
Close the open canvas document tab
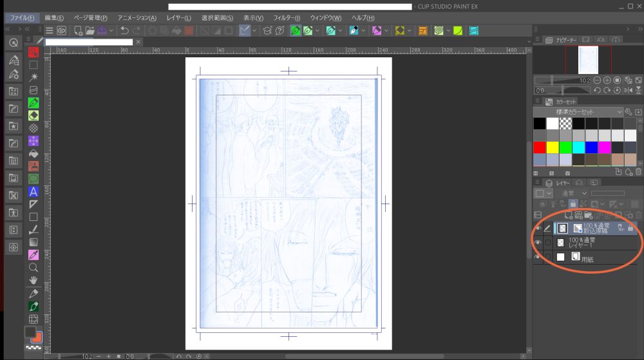pyautogui.click(x=137, y=43)
